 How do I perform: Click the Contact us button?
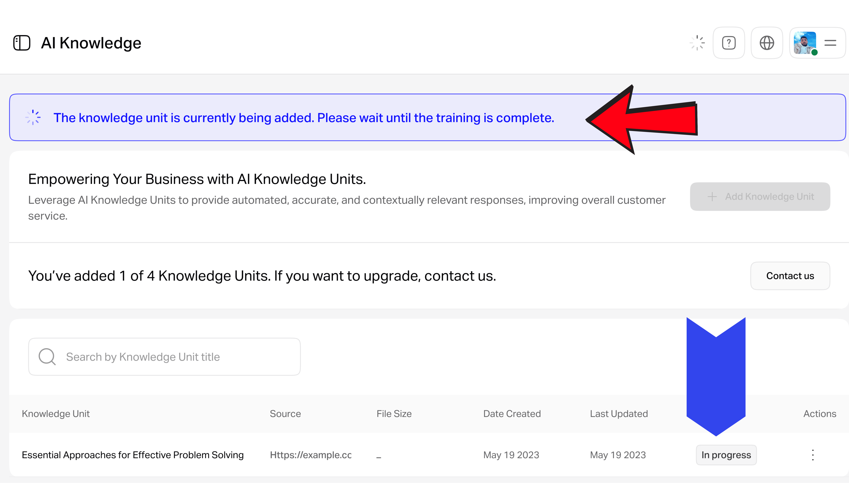790,276
